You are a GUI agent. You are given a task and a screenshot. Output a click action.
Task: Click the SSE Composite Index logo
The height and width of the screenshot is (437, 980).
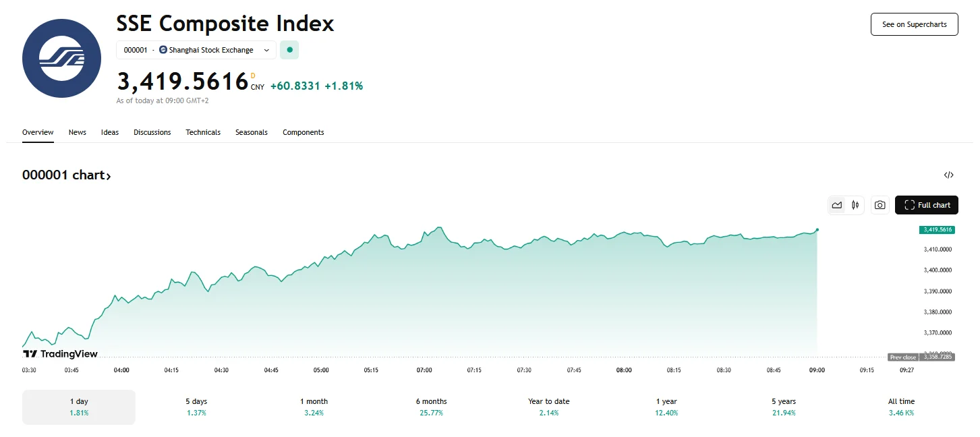61,58
